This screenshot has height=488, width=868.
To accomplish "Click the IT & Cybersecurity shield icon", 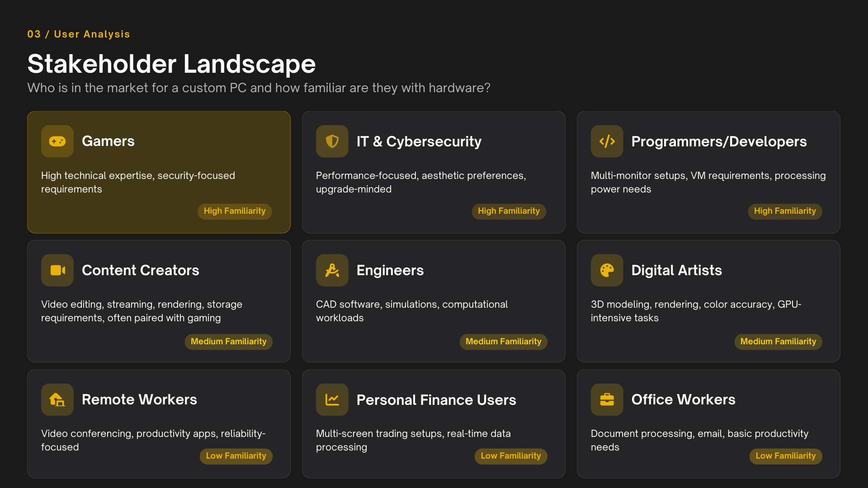I will 332,141.
